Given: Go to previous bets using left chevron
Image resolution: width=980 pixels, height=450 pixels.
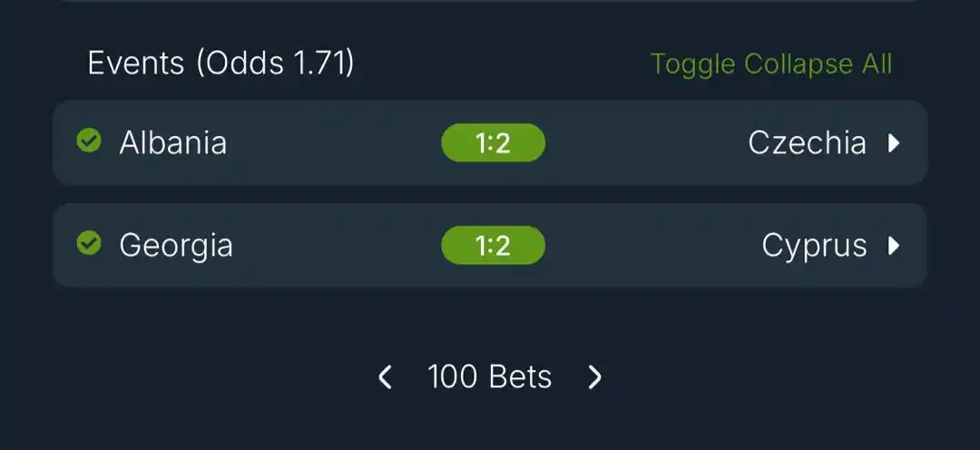Looking at the screenshot, I should click(385, 377).
